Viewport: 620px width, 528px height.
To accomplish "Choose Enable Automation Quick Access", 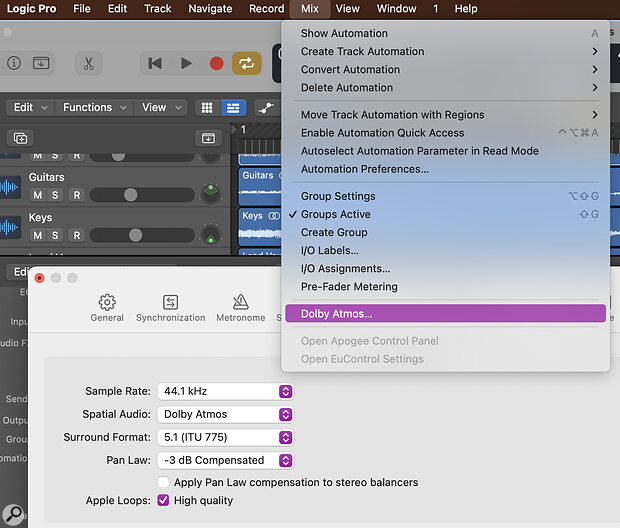I will click(x=445, y=133).
